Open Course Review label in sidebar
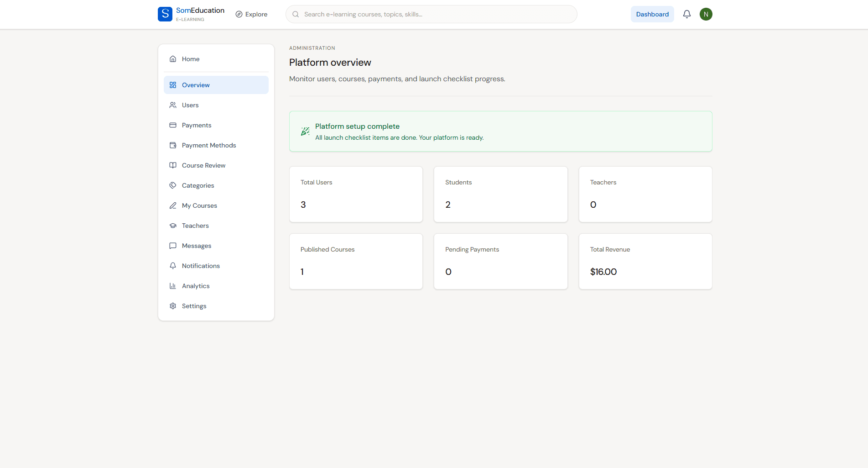868x468 pixels. coord(203,165)
